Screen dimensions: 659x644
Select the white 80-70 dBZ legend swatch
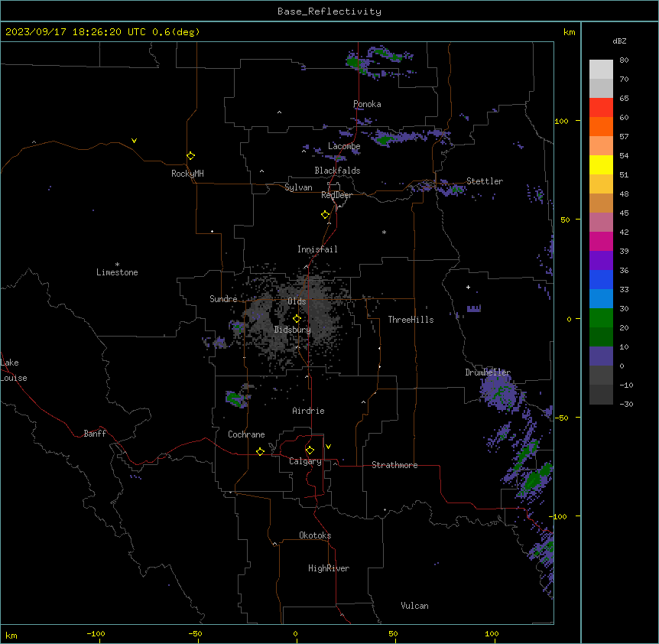601,70
